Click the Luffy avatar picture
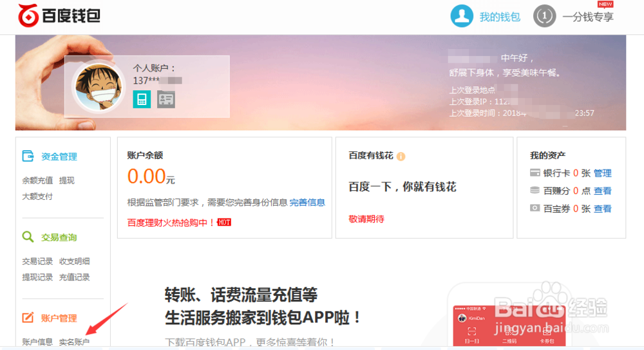The image size is (644, 350). [x=99, y=87]
